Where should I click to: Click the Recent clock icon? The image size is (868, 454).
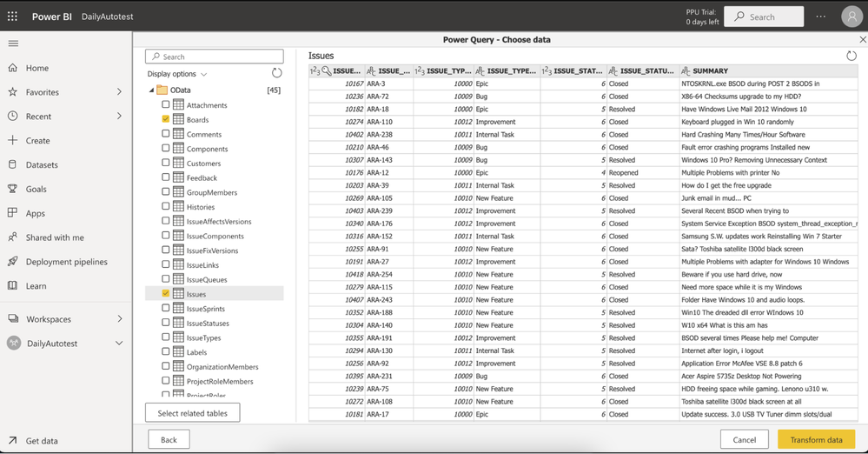click(x=13, y=117)
